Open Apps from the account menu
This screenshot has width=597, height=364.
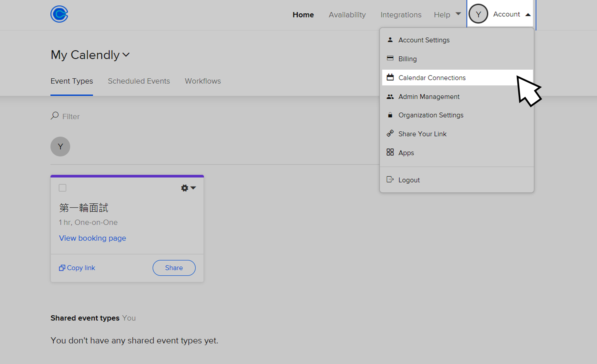click(x=457, y=153)
